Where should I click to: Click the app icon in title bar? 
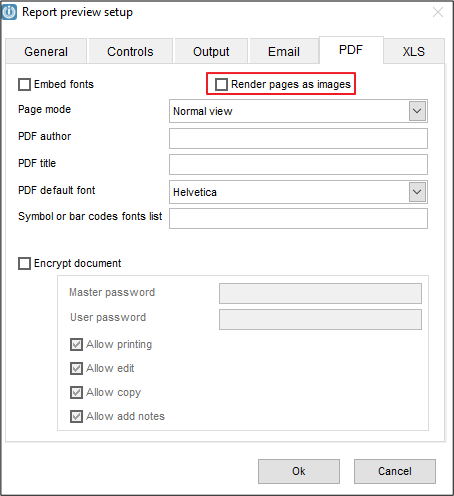click(9, 12)
